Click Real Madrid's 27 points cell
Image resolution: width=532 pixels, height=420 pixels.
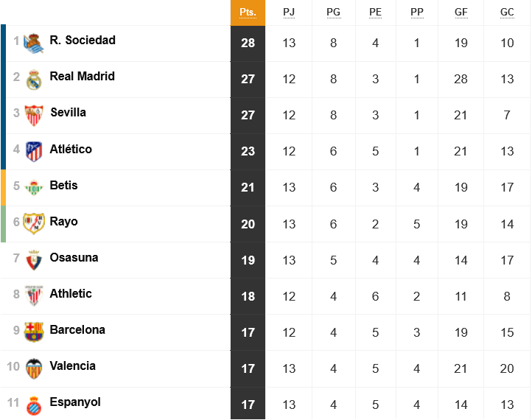click(248, 80)
